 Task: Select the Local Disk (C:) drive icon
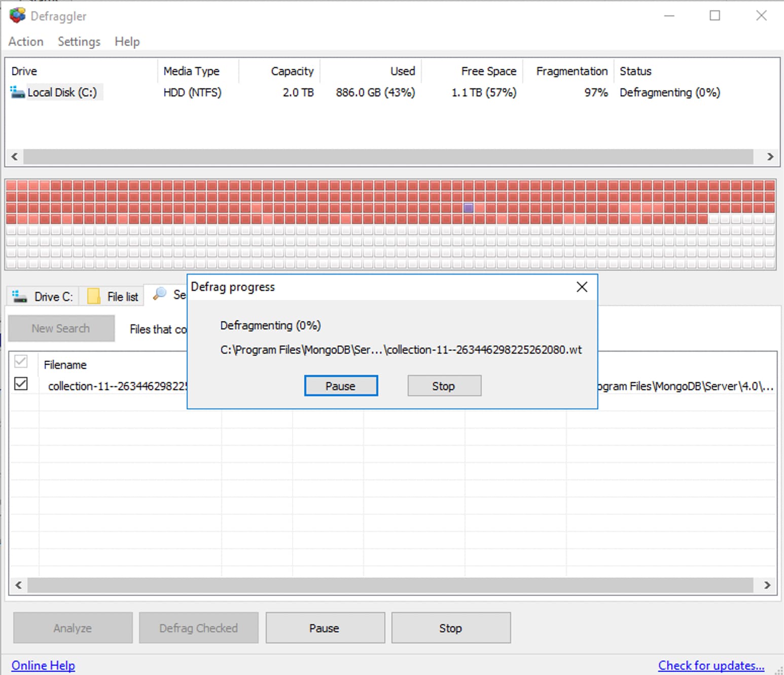coord(18,92)
